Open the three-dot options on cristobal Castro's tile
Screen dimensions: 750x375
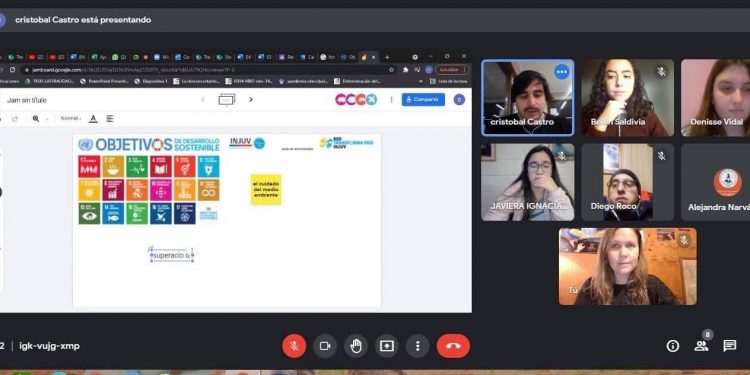click(562, 72)
